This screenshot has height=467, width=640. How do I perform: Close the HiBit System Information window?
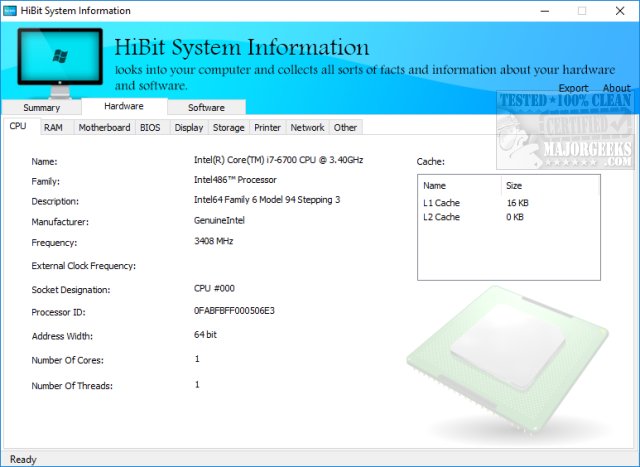pos(620,11)
